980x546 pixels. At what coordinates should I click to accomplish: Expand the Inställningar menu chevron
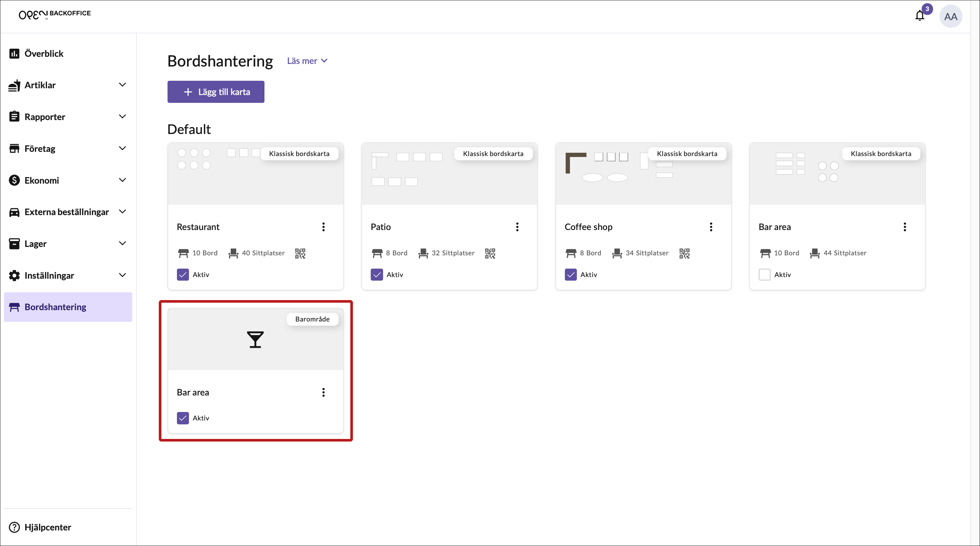point(122,275)
